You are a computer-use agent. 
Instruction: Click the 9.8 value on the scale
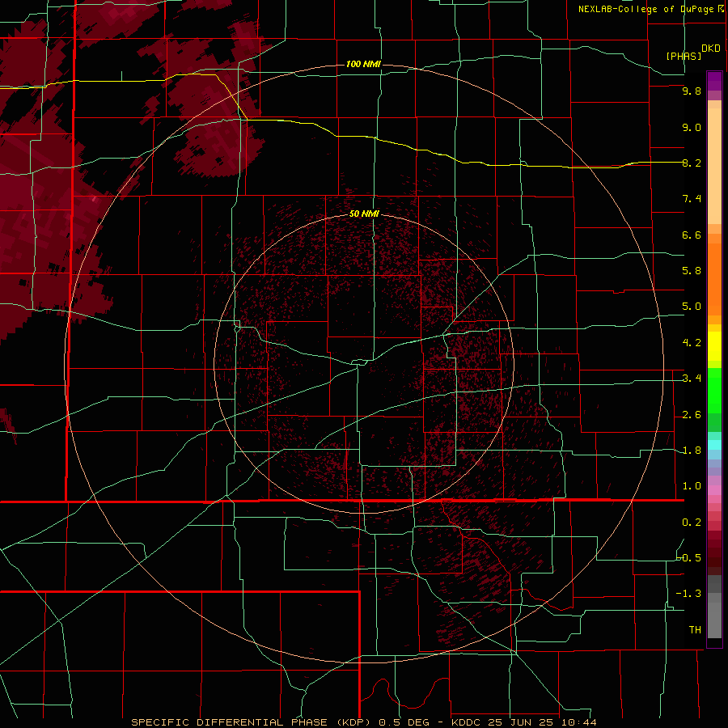tap(692, 91)
